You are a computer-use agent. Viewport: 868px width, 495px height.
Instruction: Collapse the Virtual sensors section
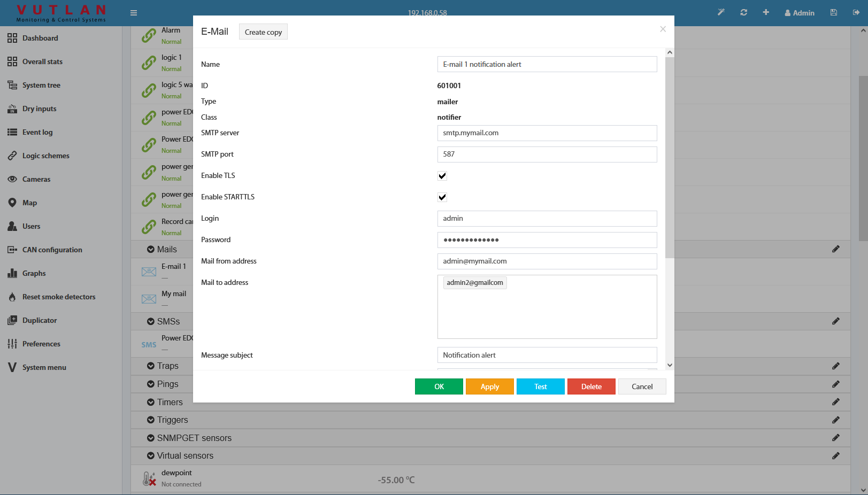[x=150, y=455]
